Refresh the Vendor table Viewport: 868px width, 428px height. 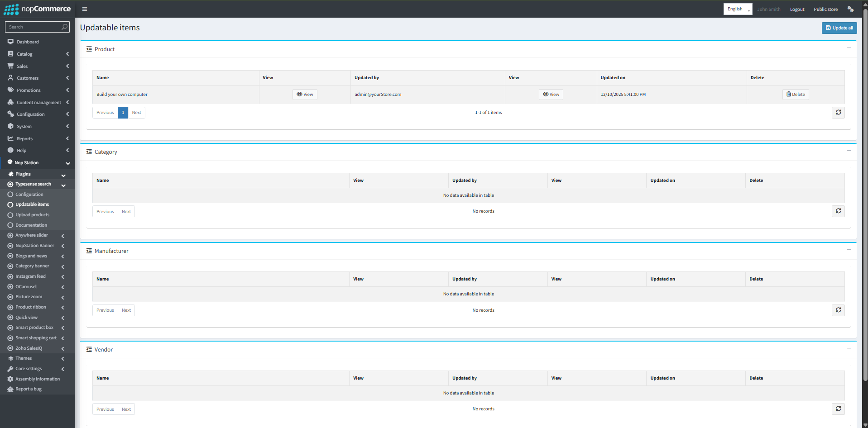838,409
